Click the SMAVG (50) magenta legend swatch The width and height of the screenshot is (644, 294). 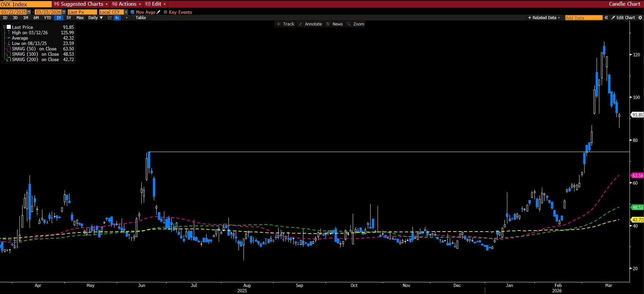(9, 49)
